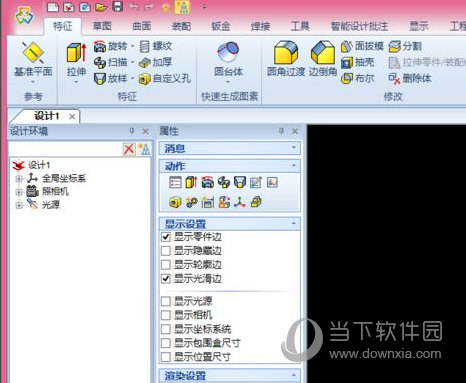This screenshot has height=383, width=466.
Task: Click the extrude icon in 动作 actions panel
Action: [x=191, y=182]
